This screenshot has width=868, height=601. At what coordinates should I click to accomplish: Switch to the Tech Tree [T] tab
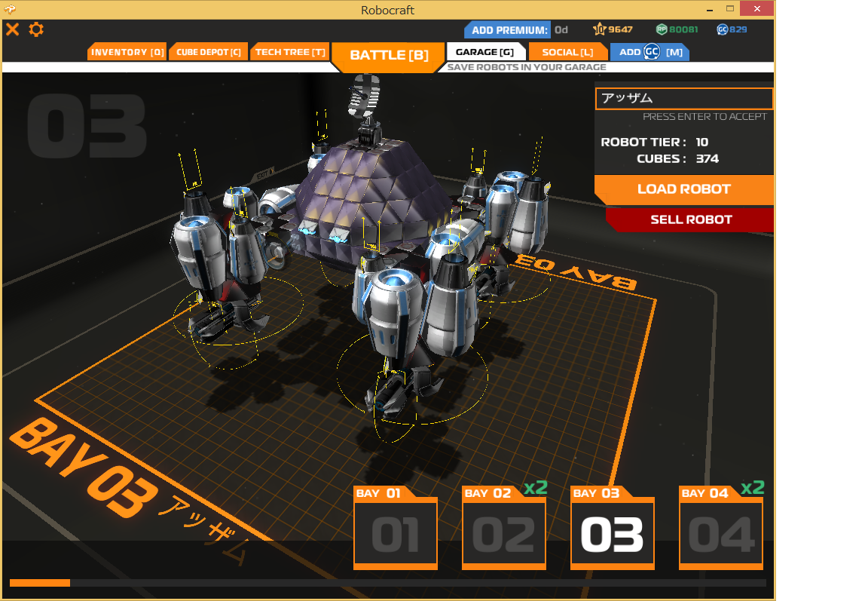290,52
